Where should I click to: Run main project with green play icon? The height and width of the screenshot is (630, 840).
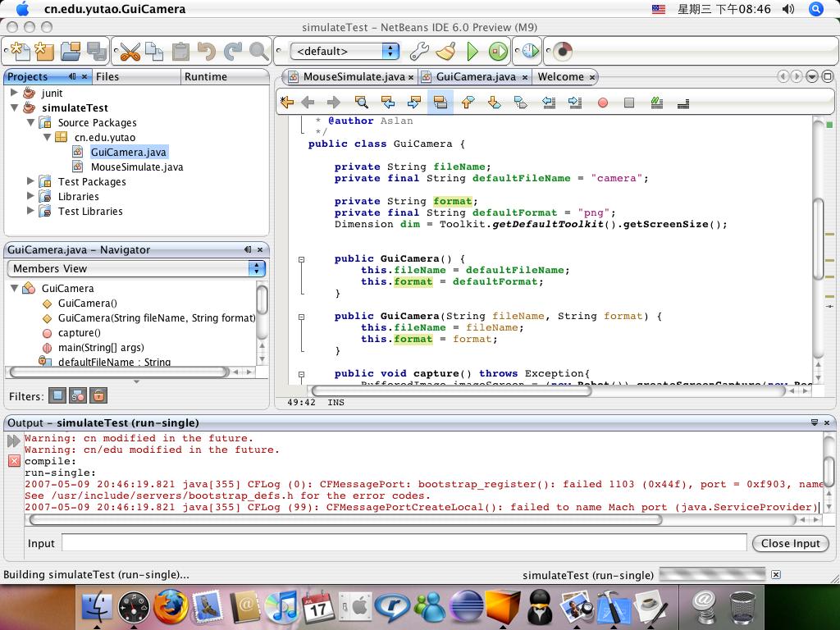[x=472, y=52]
